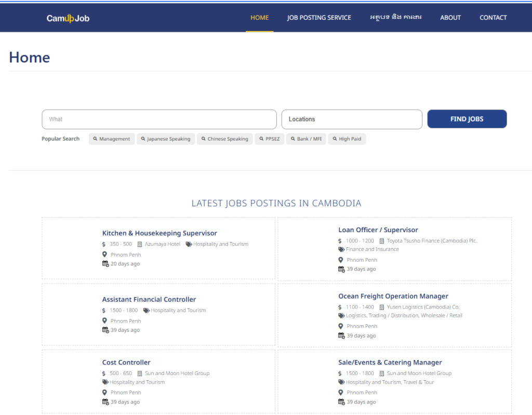Select the Japanese Speaking popular search
The image size is (532, 415).
point(166,139)
